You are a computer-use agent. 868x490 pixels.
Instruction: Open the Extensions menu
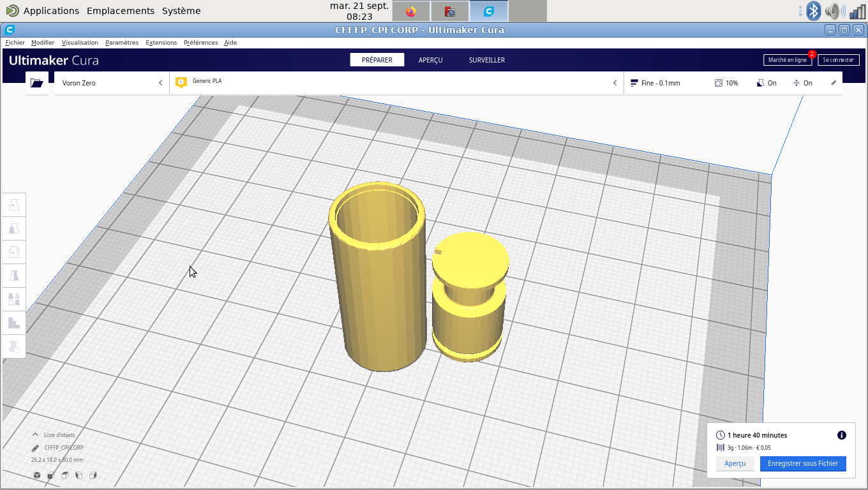(x=161, y=43)
